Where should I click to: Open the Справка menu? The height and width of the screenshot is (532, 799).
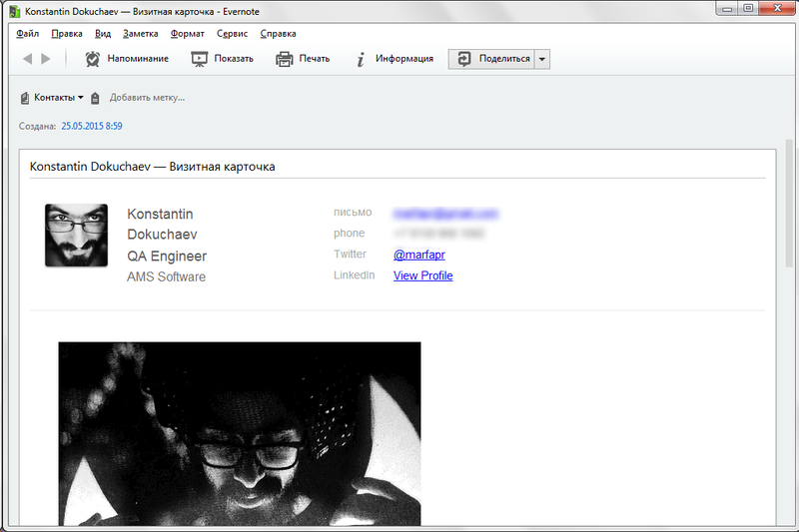pos(278,34)
